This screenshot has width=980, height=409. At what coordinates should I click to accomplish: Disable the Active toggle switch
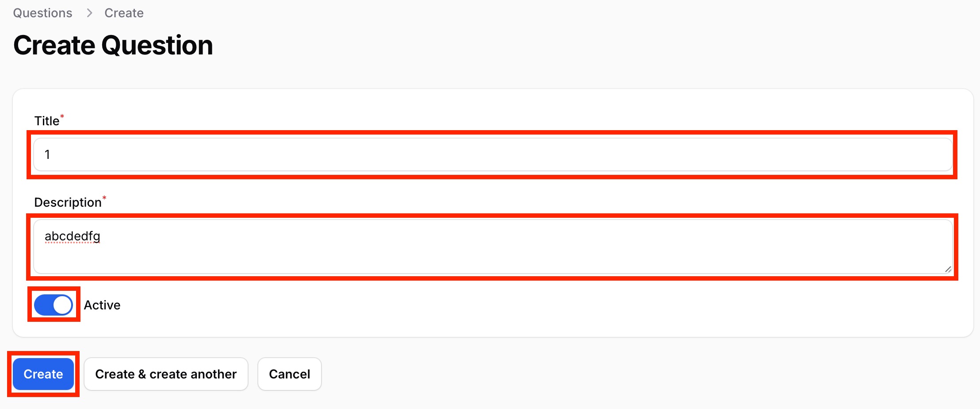pyautogui.click(x=54, y=305)
